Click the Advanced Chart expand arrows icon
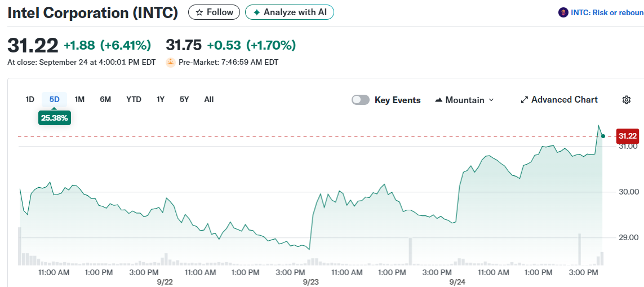 [524, 99]
